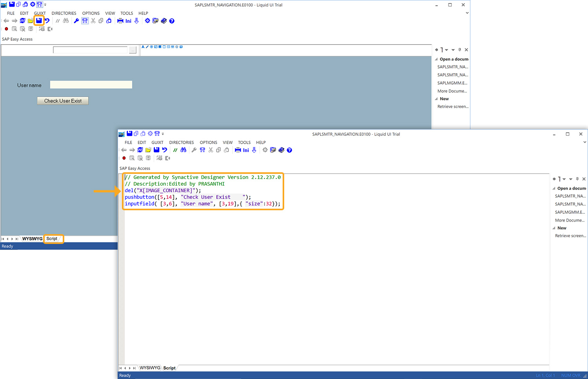
Task: Click the browse '...' button in the WYSIWYG window
Action: [x=133, y=50]
